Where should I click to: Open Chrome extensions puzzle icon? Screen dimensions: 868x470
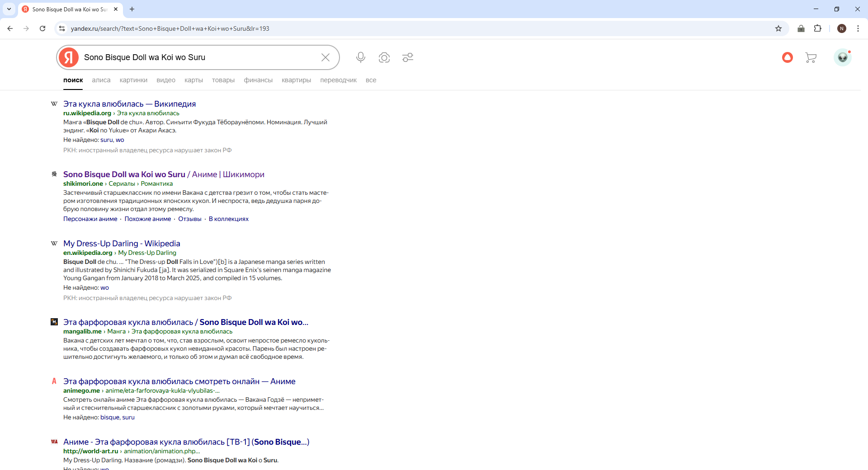click(818, 28)
